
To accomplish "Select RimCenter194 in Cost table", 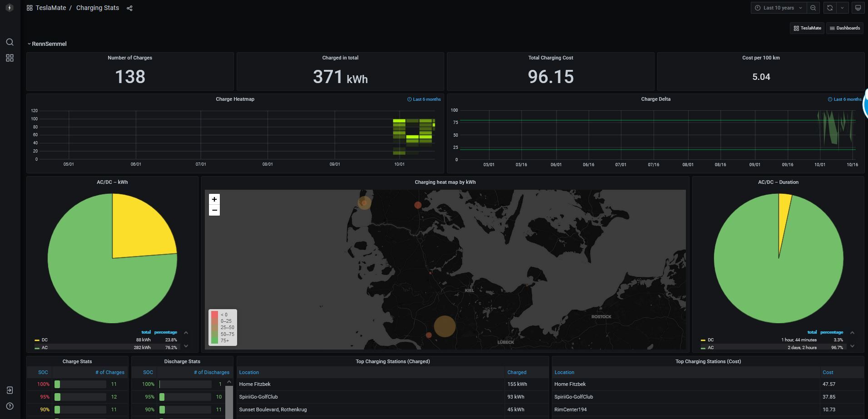I will 570,409.
